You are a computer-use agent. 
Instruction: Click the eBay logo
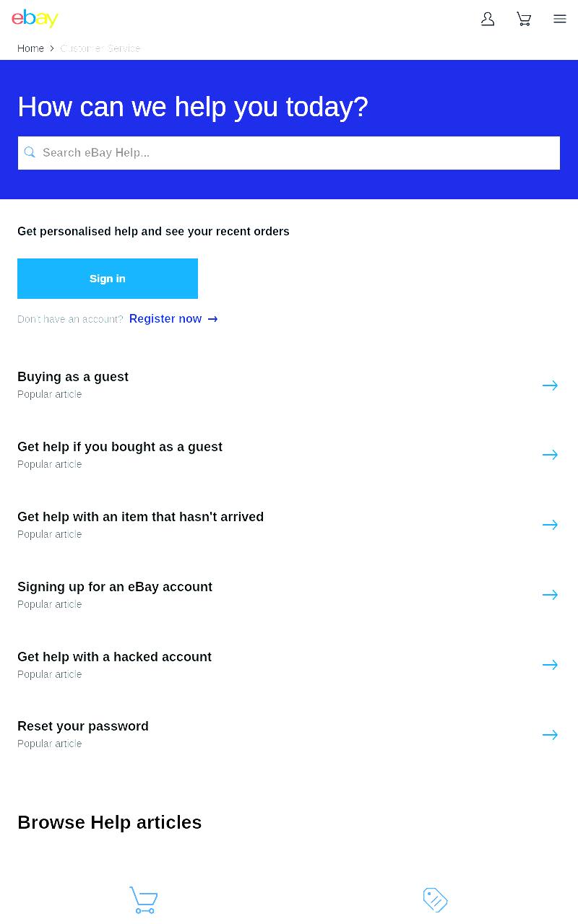tap(35, 18)
